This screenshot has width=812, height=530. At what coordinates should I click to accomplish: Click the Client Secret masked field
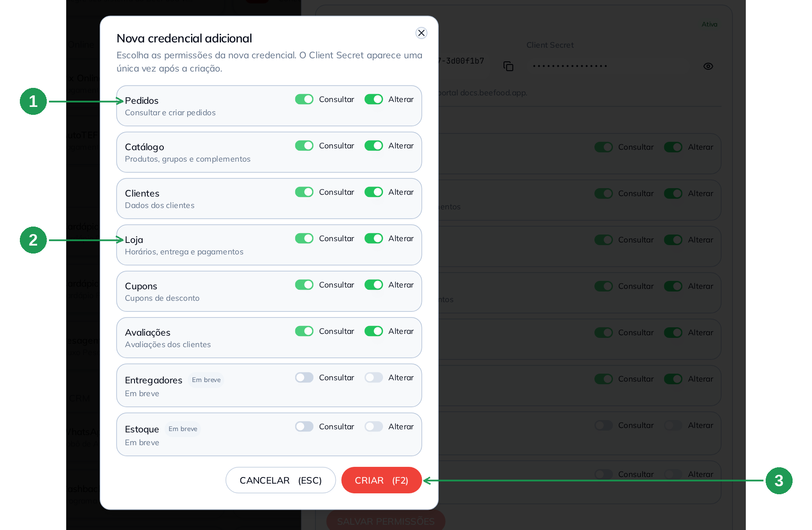pos(609,66)
